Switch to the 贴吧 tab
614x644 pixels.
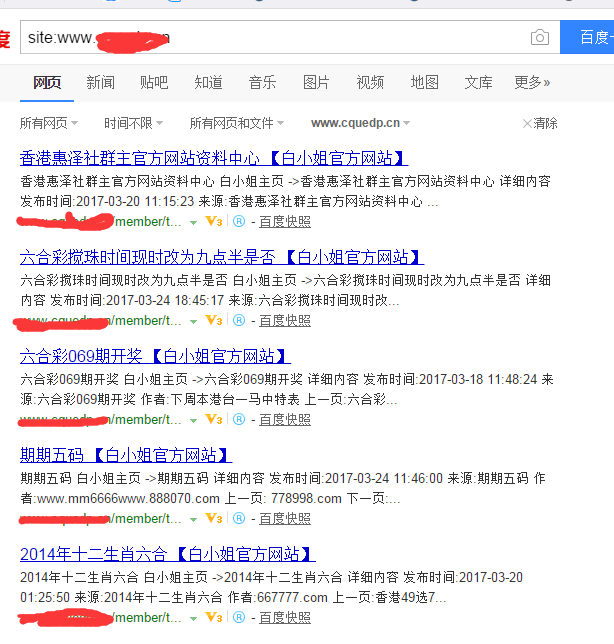coord(154,83)
